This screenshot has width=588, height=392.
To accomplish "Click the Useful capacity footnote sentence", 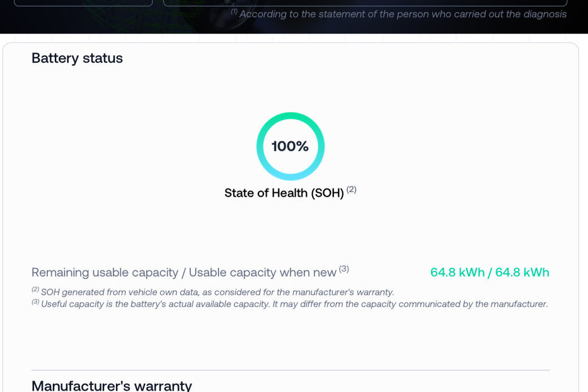I will [294, 304].
